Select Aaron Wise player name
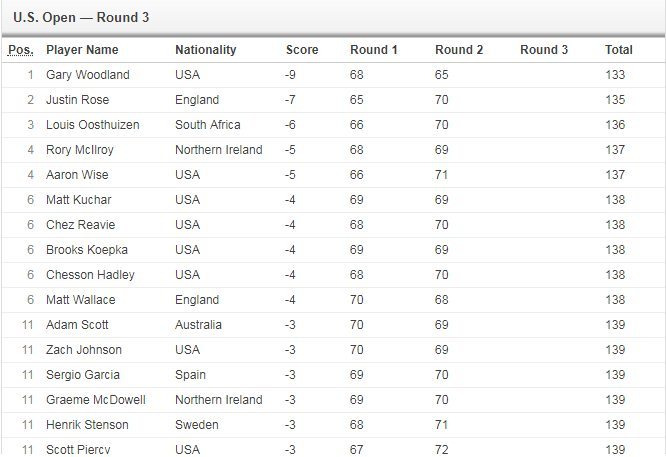 (78, 175)
